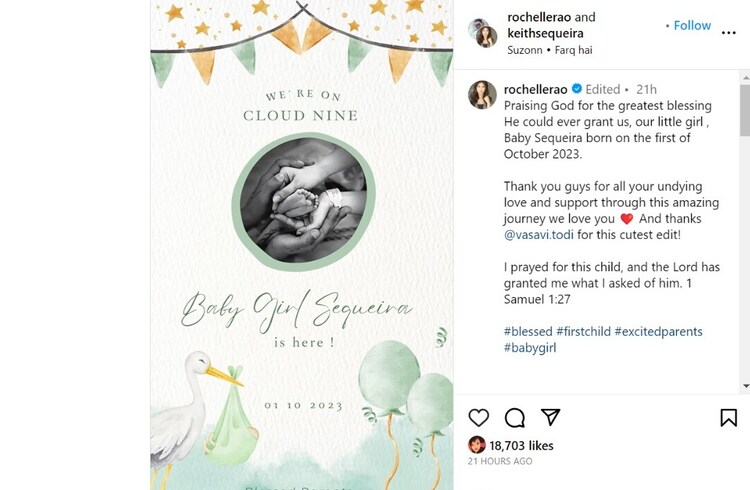This screenshot has height=490, width=750.
Task: Open keithsequeira profile link in header
Action: click(545, 33)
